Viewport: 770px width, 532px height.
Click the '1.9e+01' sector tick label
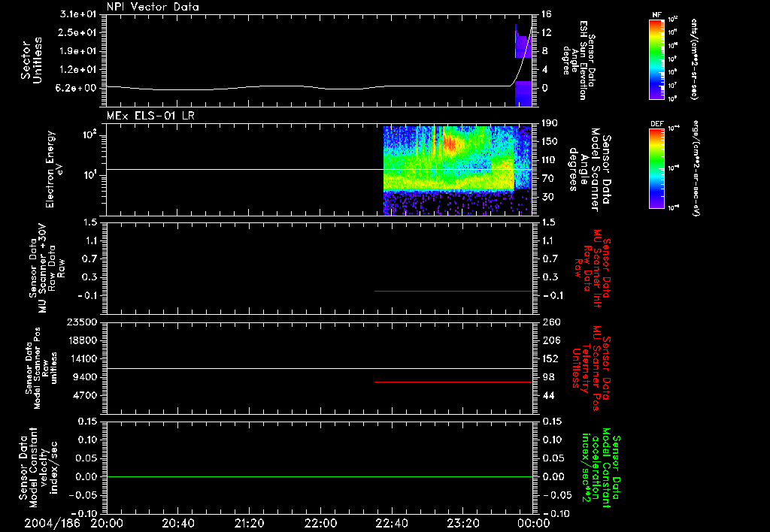78,51
